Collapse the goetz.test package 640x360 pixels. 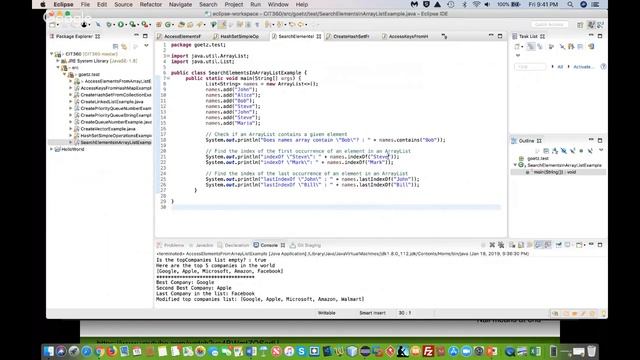point(64,74)
